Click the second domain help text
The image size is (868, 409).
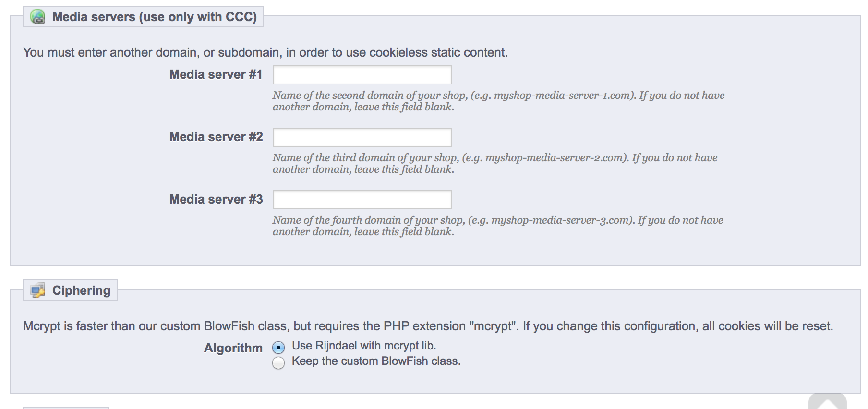pos(498,101)
